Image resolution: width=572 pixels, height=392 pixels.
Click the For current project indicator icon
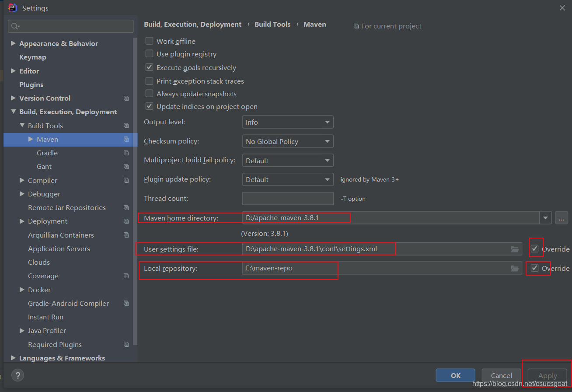coord(356,26)
